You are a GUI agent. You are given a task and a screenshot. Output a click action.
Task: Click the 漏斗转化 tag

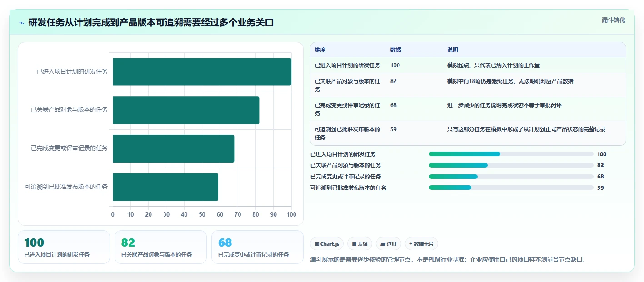click(x=613, y=20)
